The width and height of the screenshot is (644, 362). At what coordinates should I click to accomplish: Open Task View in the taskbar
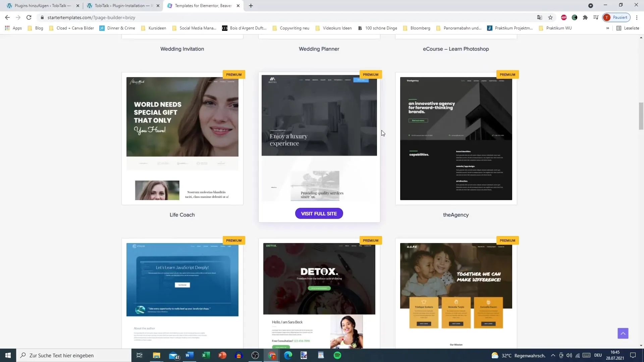[140, 355]
